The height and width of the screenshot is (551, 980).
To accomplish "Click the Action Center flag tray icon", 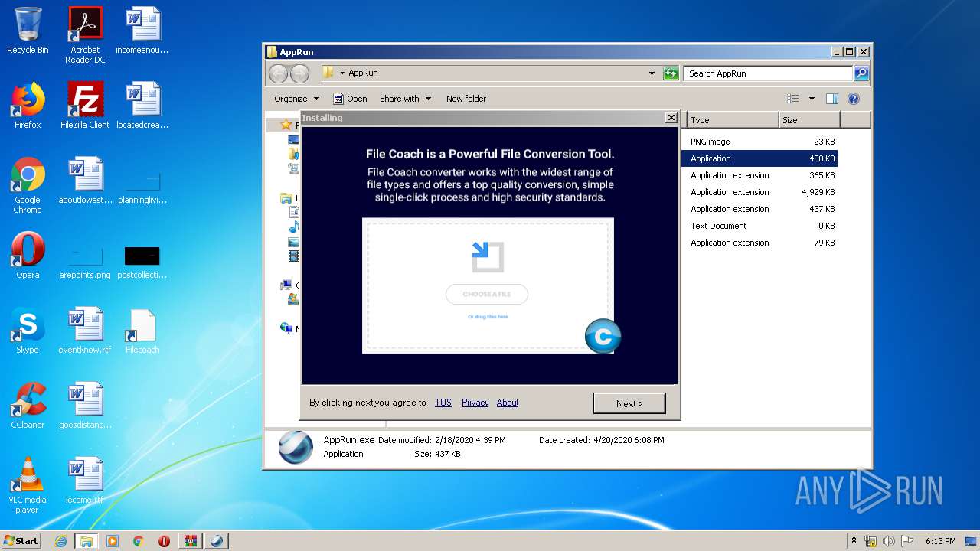I will coord(907,541).
